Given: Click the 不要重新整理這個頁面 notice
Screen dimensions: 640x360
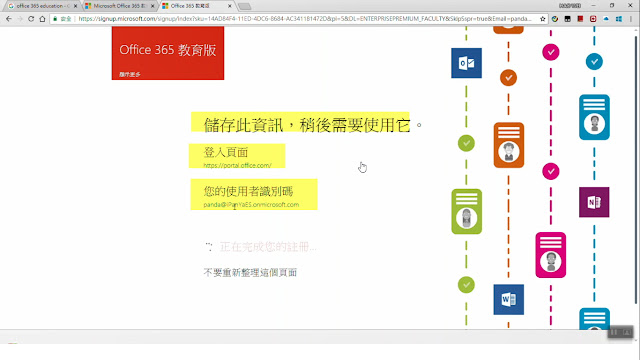Looking at the screenshot, I should click(250, 272).
